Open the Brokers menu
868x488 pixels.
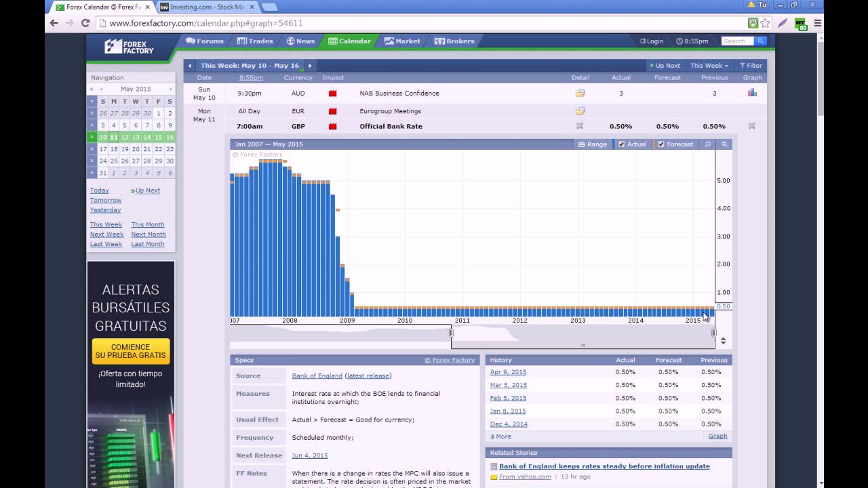454,41
